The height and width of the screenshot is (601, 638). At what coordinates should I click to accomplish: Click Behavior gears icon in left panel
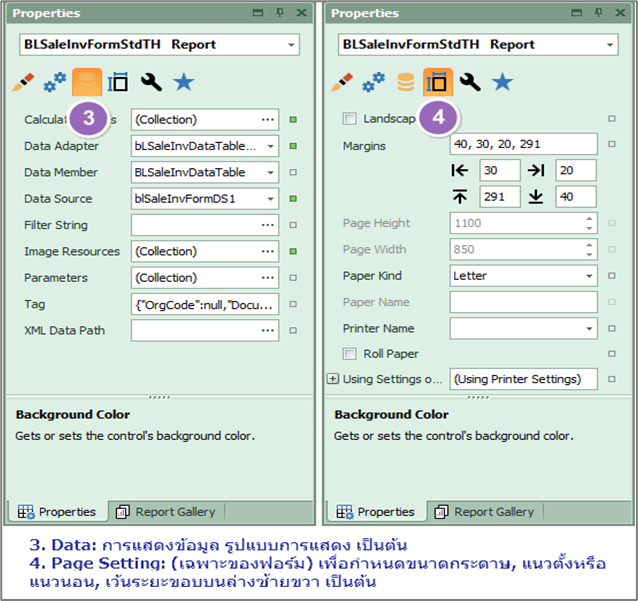pyautogui.click(x=57, y=82)
